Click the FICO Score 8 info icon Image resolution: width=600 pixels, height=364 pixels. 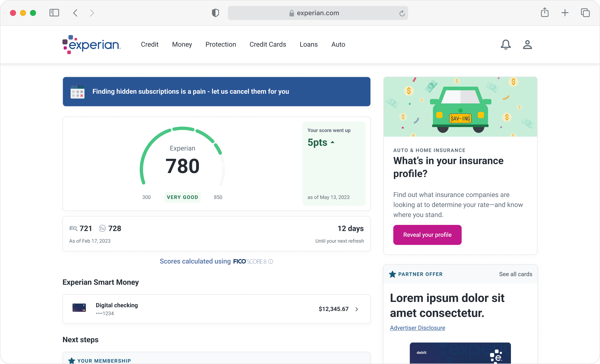coord(271,262)
